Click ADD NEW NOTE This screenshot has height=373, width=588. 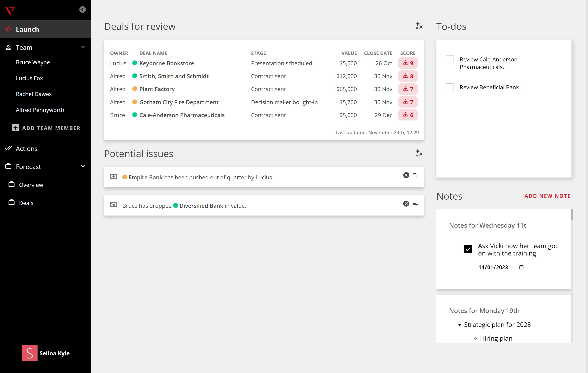tap(547, 196)
